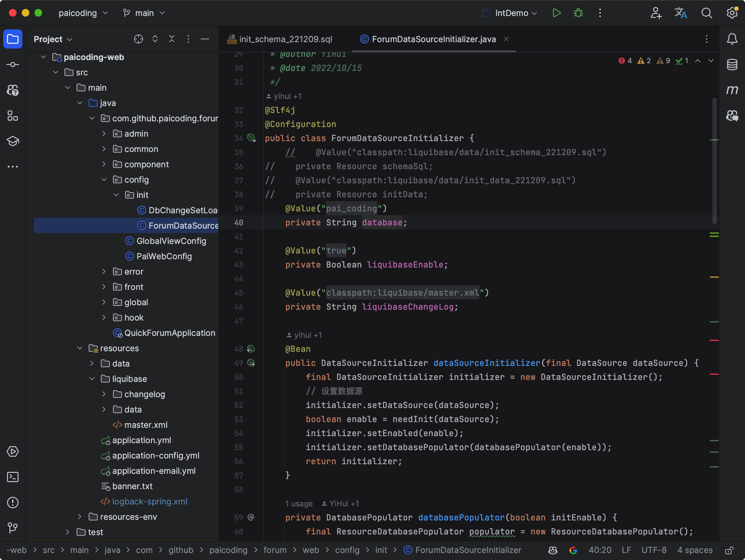Collapse the liquibase resources folder
The height and width of the screenshot is (560, 745).
pyautogui.click(x=92, y=379)
